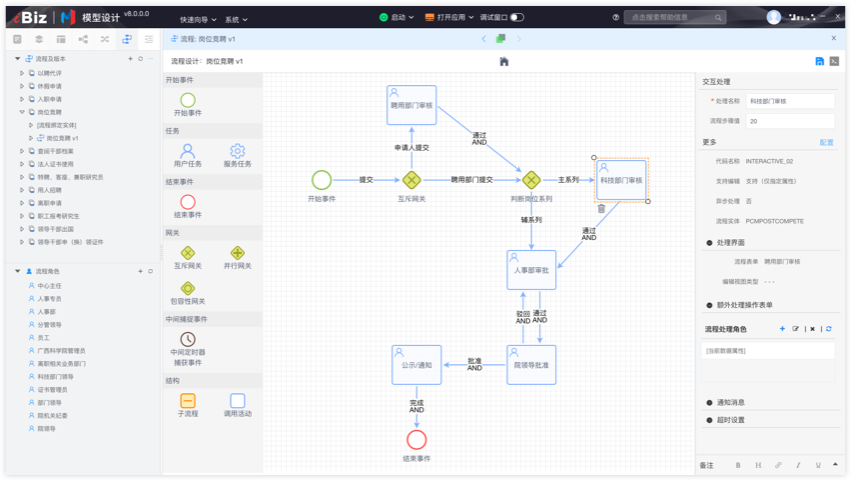851x481 pixels.
Task: Select the 结束事件 red circle in palette
Action: coord(188,202)
